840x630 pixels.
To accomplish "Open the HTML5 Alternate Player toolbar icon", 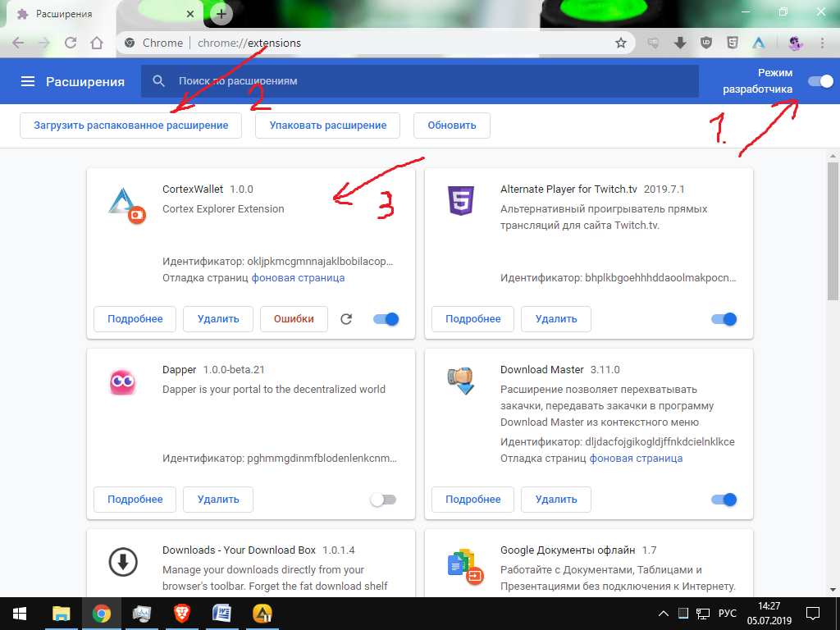I will 733,43.
